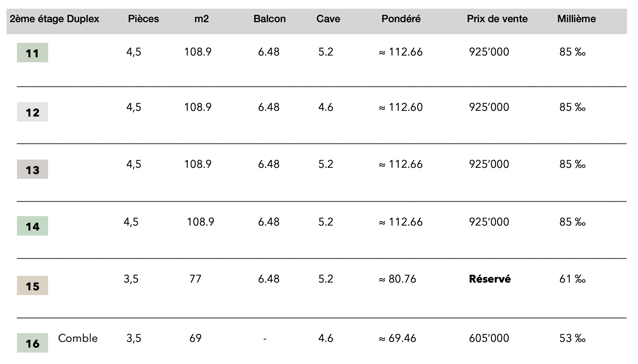Viewport: 638px width, 364px height.
Task: Select the green apartment 14 badge
Action: 32,226
